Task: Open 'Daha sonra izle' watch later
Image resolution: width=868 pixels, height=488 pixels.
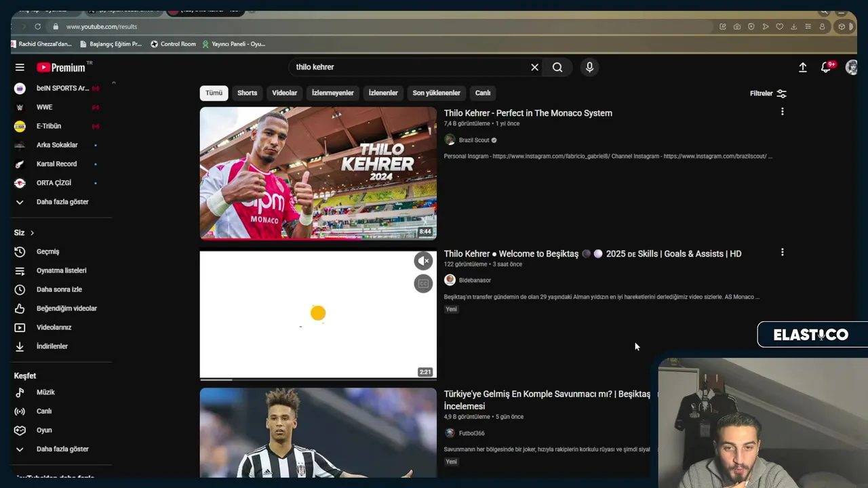Action: point(60,289)
